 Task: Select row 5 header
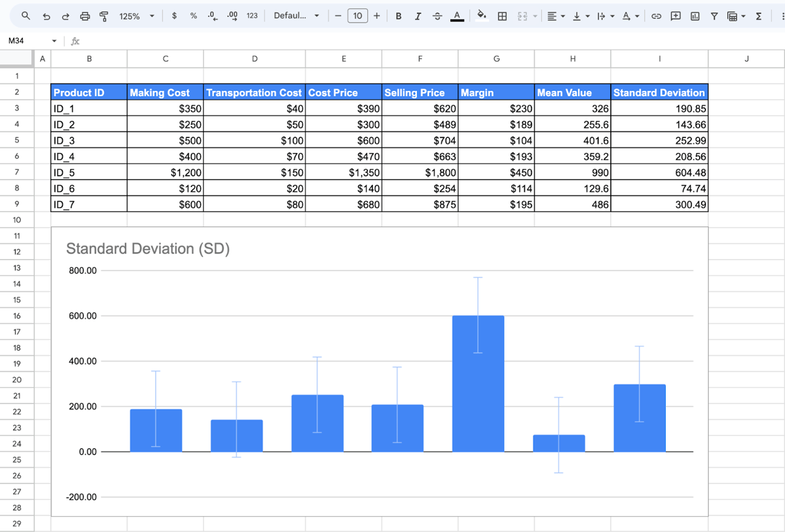click(x=17, y=140)
